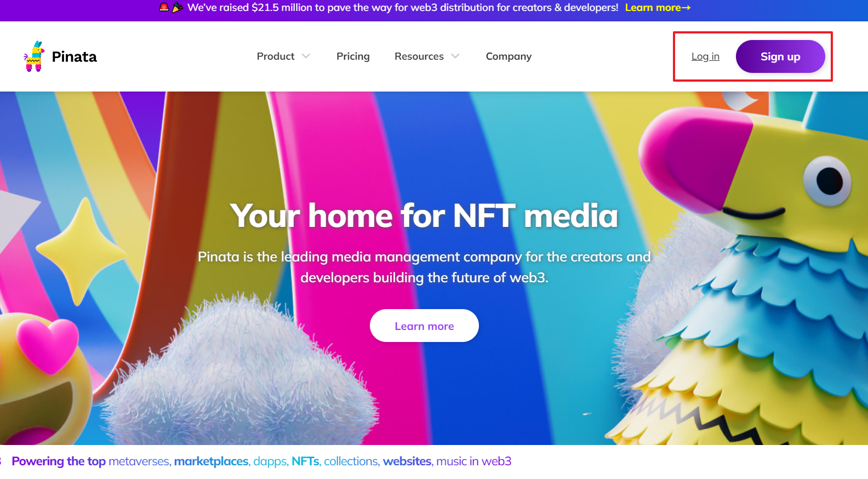Click the $21.5 million funding announcement text
The image size is (868, 479).
(x=403, y=8)
